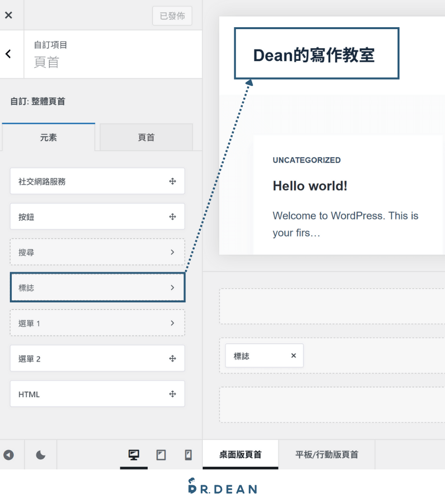Image resolution: width=445 pixels, height=504 pixels.
Task: Switch to tablet preview device icon
Action: pos(161,455)
